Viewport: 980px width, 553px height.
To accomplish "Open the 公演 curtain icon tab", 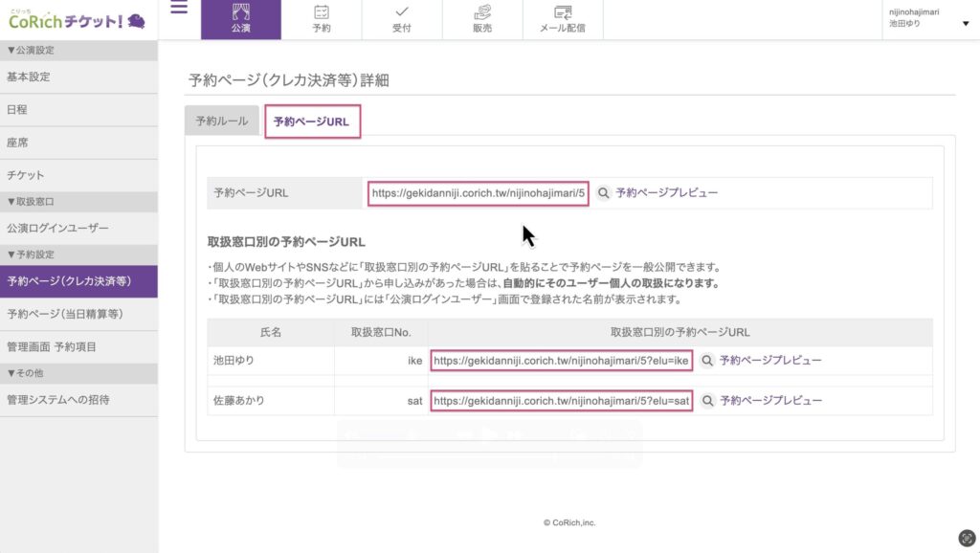I will pyautogui.click(x=240, y=19).
